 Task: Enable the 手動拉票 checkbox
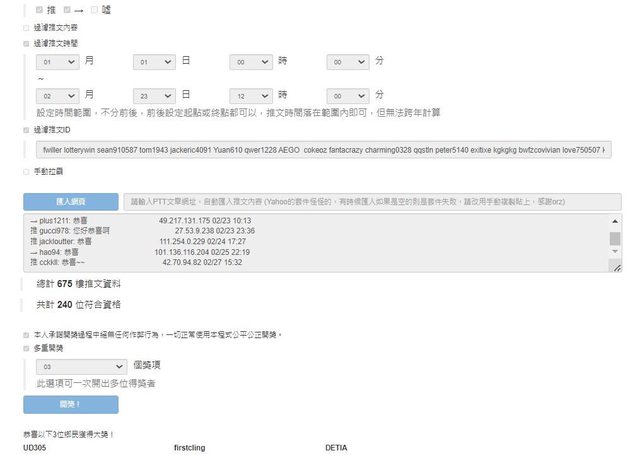[x=27, y=172]
